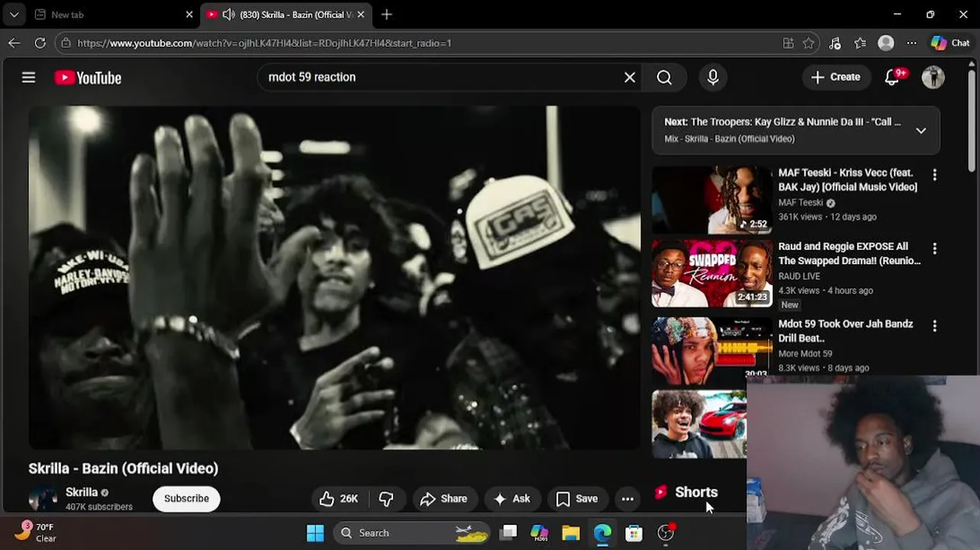Open the MAF Teeski Kriss Vecc thumbnail
980x550 pixels.
click(x=712, y=200)
